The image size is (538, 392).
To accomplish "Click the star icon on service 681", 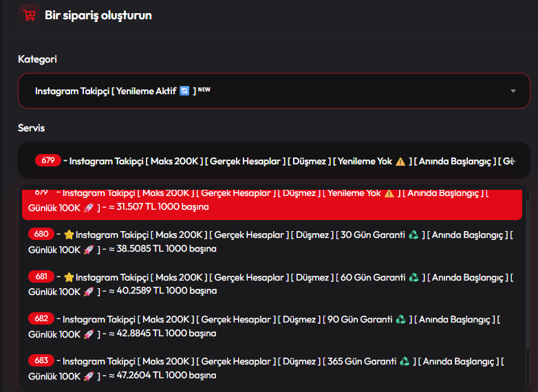I will [69, 277].
